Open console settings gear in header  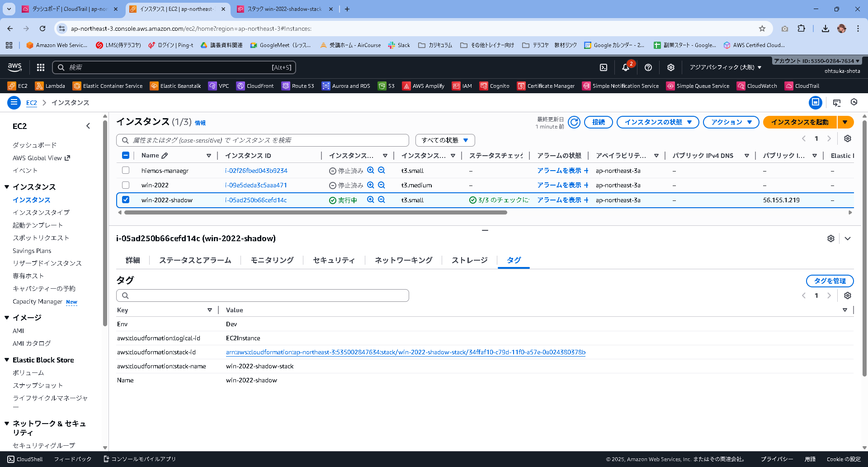pyautogui.click(x=671, y=67)
